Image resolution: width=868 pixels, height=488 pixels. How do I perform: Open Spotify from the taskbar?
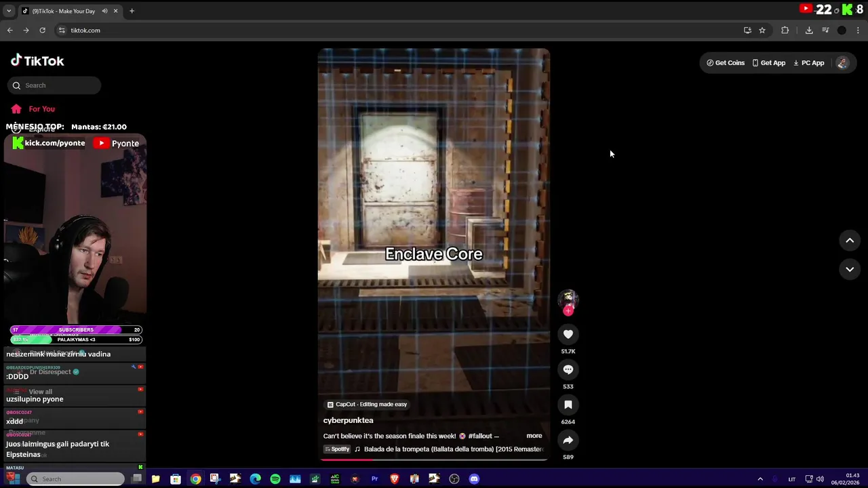[275, 479]
